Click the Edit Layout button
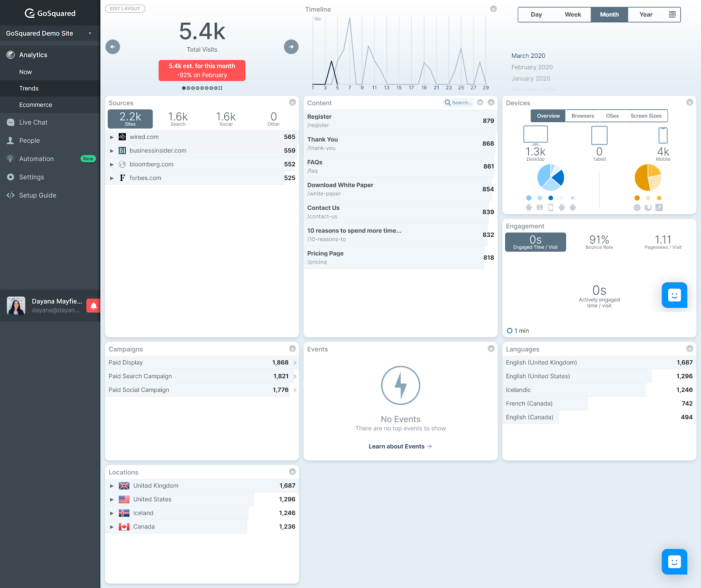 pos(125,9)
